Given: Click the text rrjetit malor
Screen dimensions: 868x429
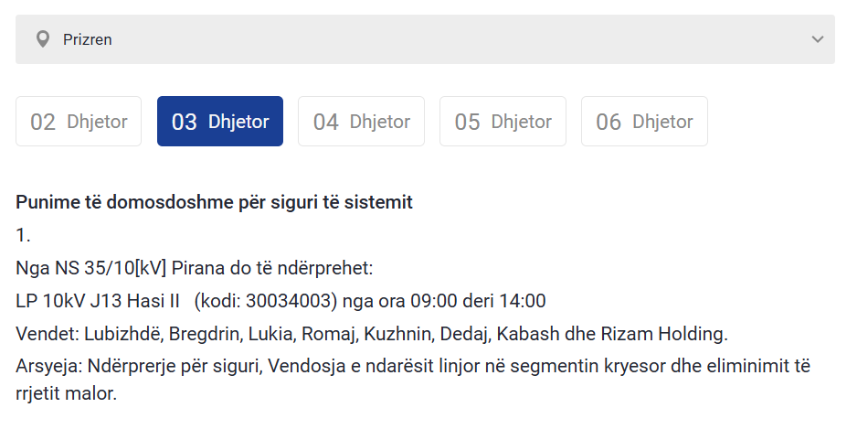Looking at the screenshot, I should (x=66, y=394).
